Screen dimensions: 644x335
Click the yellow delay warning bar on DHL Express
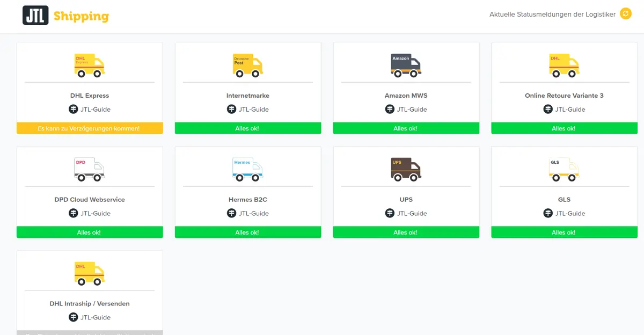tap(90, 128)
